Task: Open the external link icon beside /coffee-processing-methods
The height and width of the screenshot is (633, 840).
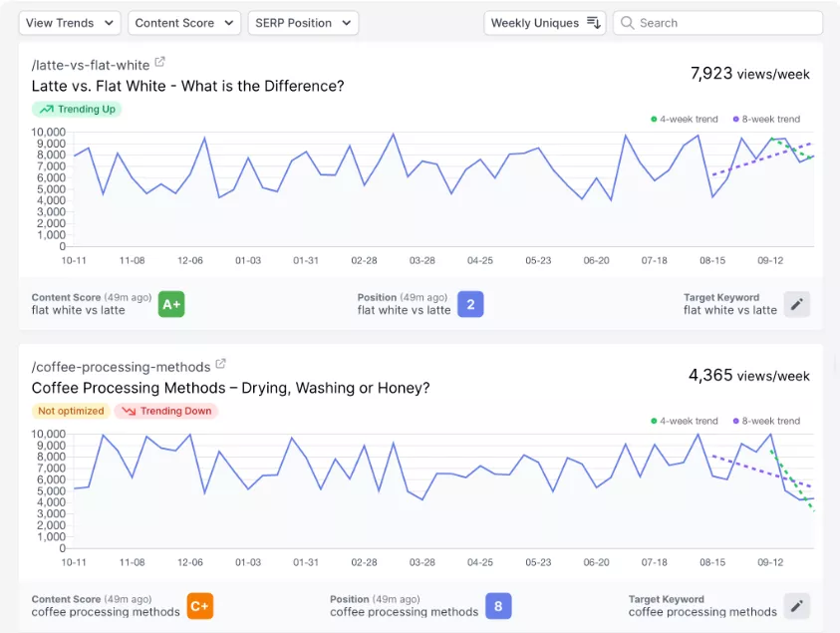Action: click(220, 364)
